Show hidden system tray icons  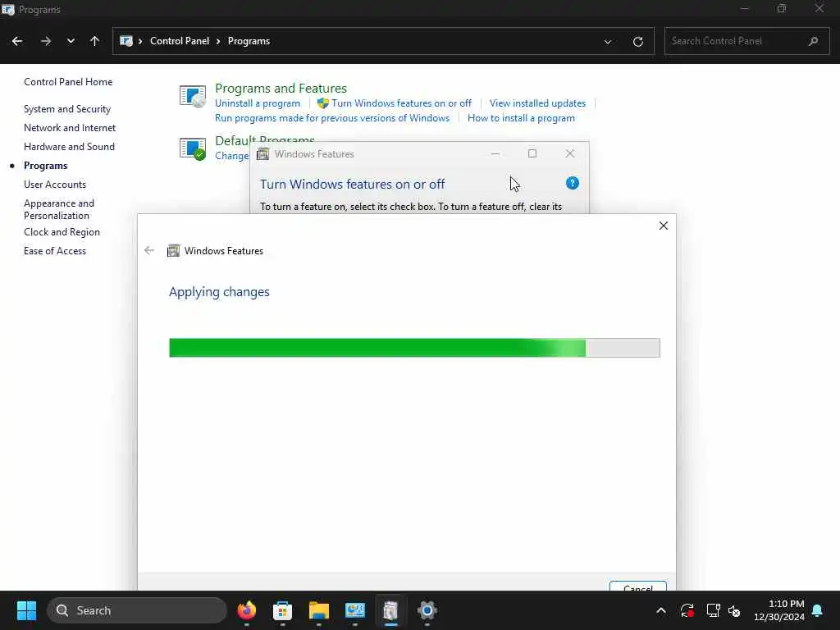[x=661, y=610]
